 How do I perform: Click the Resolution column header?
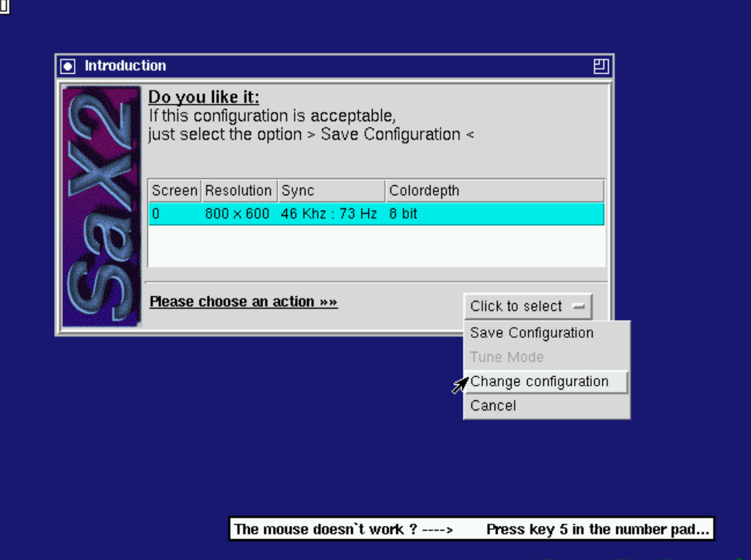point(239,191)
